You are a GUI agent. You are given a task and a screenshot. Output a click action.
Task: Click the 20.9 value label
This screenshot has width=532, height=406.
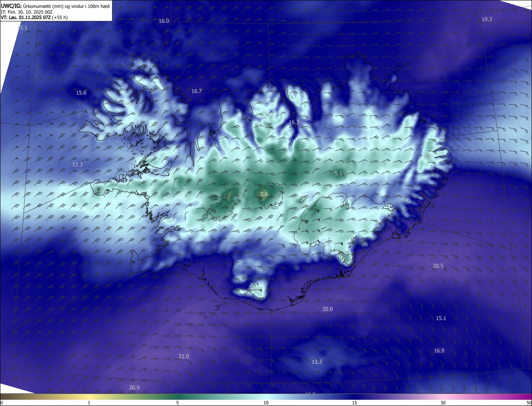click(134, 387)
